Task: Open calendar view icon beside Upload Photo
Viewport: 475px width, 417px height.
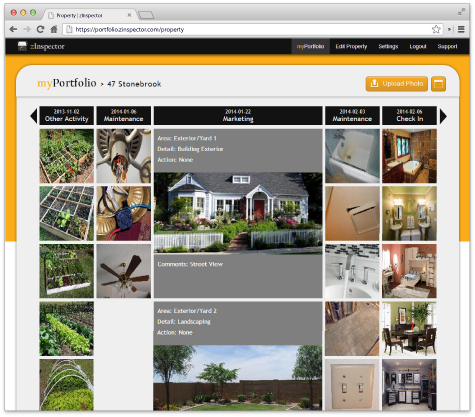Action: [438, 84]
